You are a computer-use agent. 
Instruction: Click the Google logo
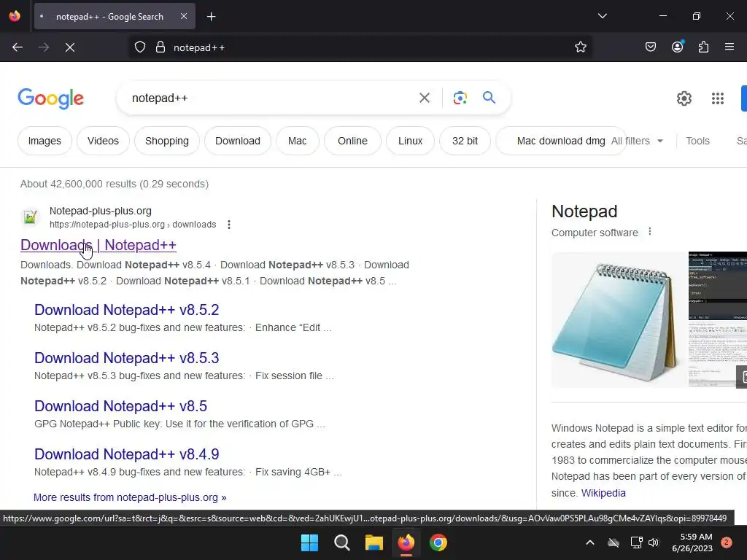[x=51, y=98]
